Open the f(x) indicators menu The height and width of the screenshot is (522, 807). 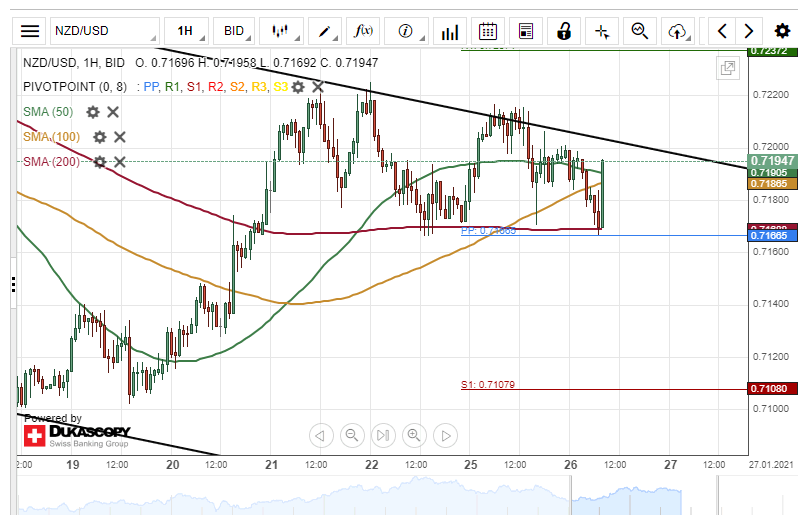pos(363,31)
